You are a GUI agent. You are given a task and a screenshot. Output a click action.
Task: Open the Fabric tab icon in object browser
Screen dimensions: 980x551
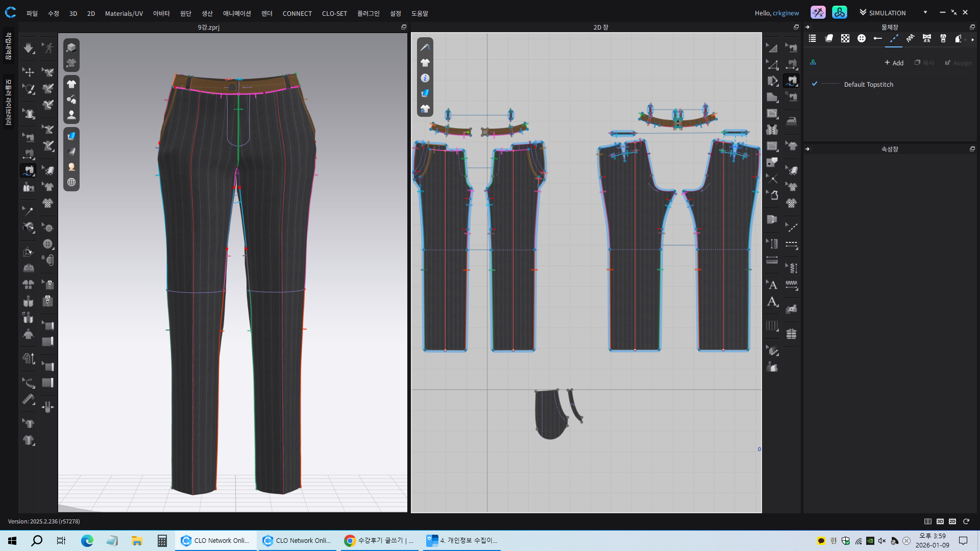(x=829, y=39)
